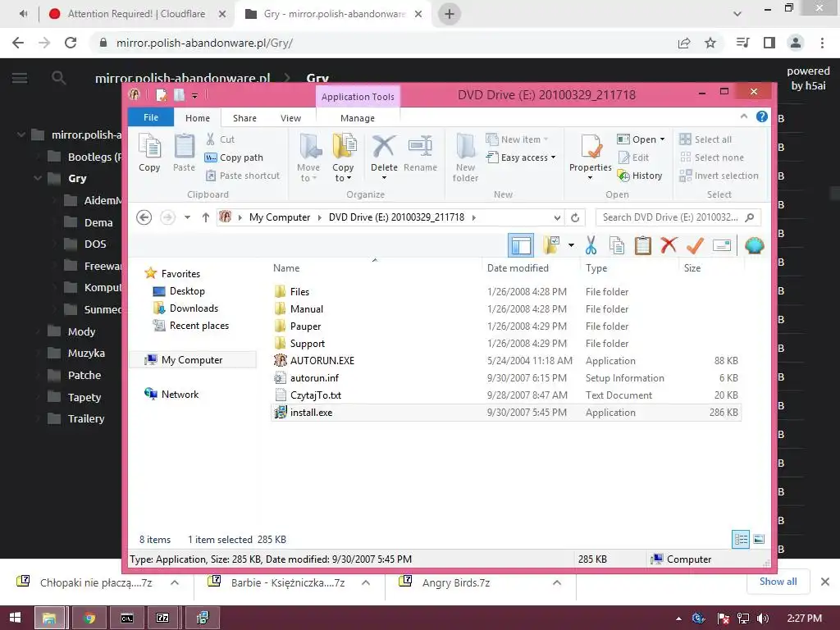The height and width of the screenshot is (630, 840).
Task: Open the Manage tab under Application Tools
Action: pos(358,118)
